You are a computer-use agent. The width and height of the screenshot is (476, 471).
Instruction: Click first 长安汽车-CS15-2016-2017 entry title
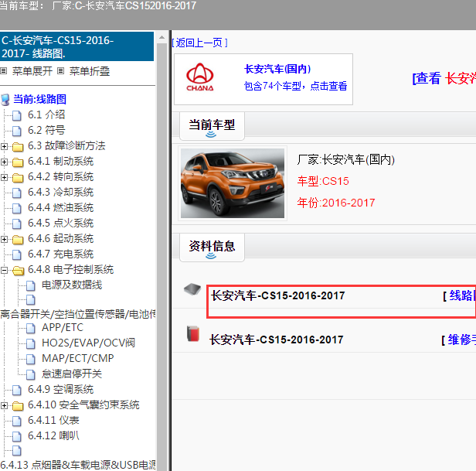[x=277, y=295]
